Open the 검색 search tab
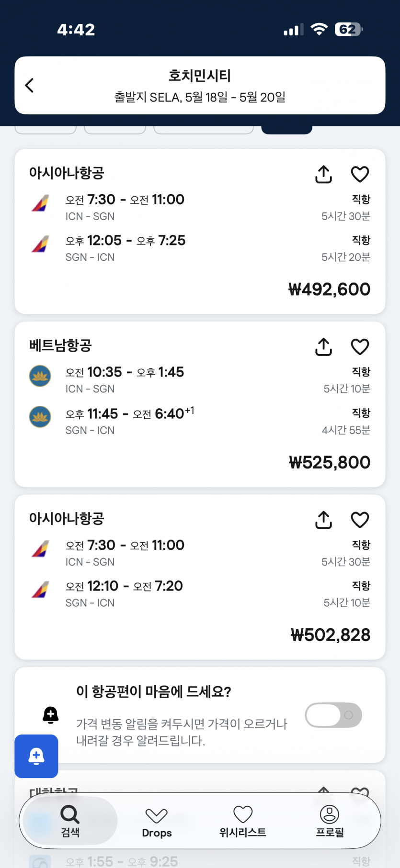The image size is (400, 868). click(70, 821)
